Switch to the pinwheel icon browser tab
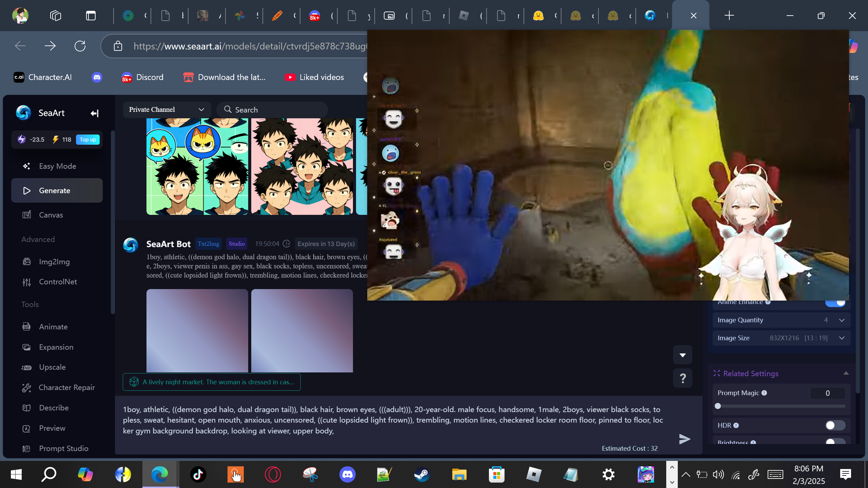Viewport: 868px width, 488px height. point(240,16)
